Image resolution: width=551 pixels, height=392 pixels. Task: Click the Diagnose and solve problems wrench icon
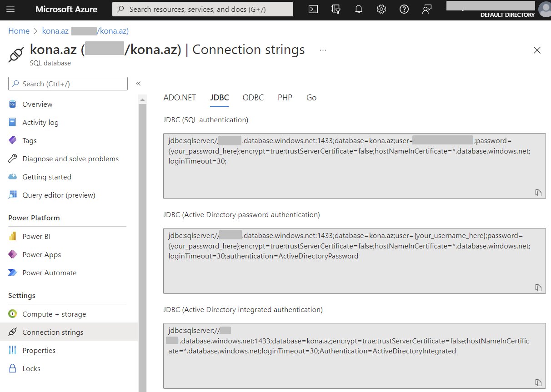13,159
